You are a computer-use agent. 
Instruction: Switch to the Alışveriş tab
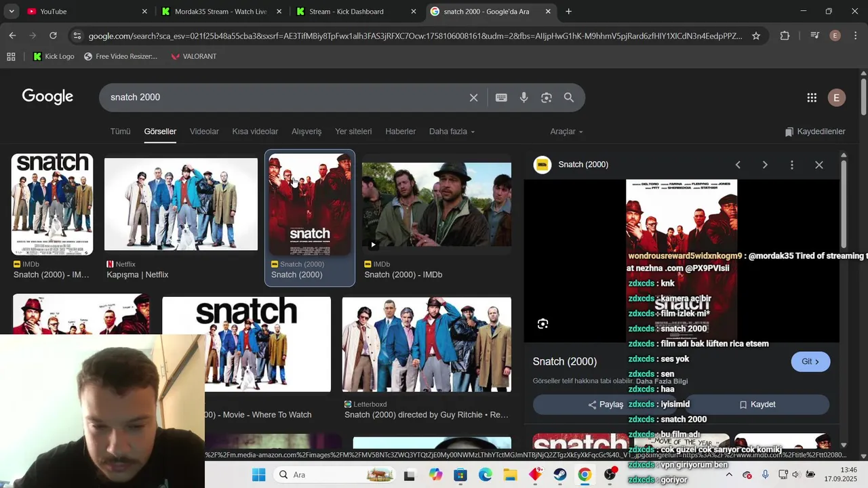(307, 131)
